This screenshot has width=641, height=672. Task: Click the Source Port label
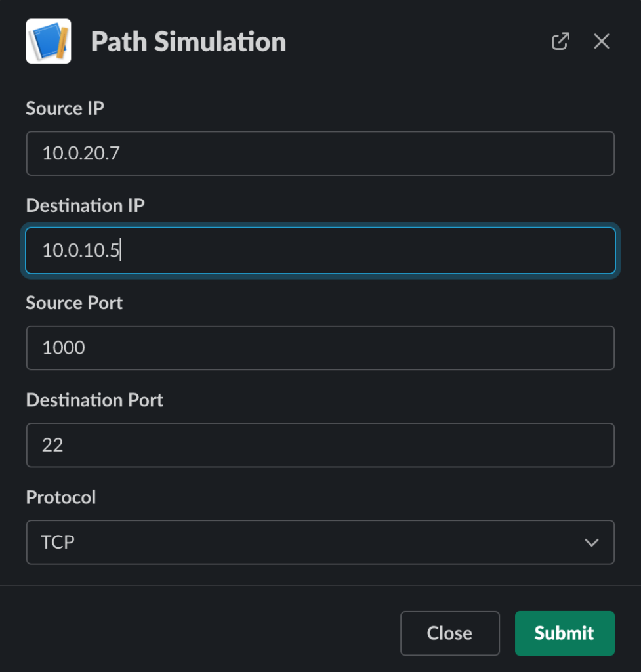tap(74, 303)
